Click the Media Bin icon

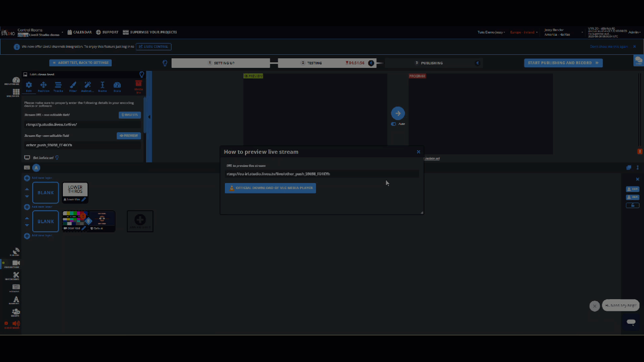coord(138,86)
